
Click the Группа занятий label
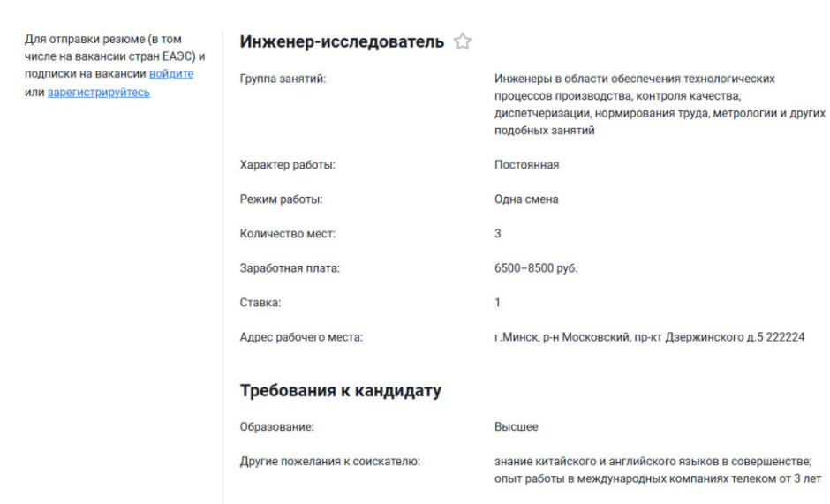coord(283,79)
